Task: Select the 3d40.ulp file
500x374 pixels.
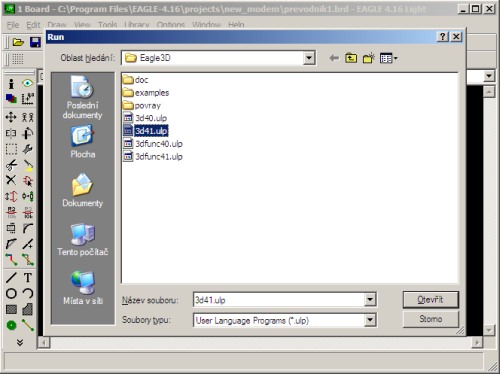Action: tap(145, 118)
